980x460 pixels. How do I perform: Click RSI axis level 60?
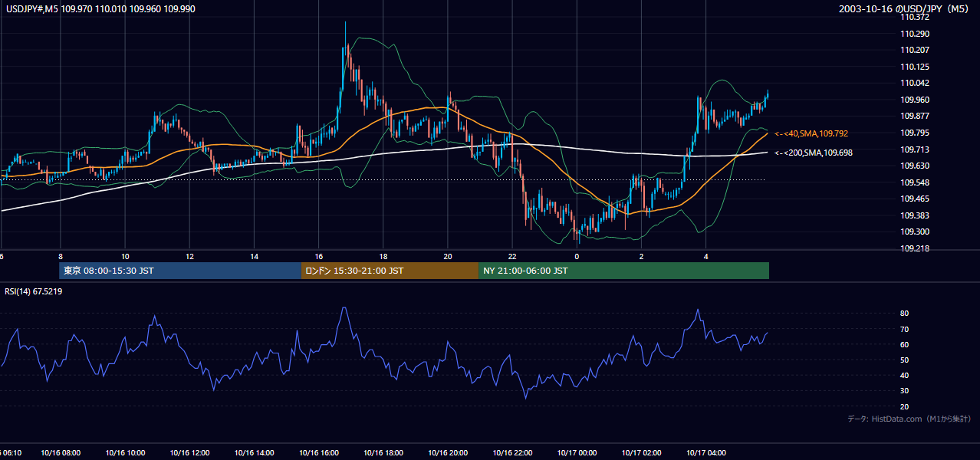[x=905, y=344]
